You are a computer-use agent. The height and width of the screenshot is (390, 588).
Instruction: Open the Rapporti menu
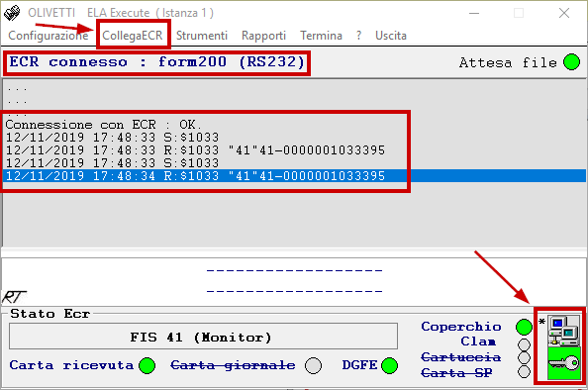263,36
